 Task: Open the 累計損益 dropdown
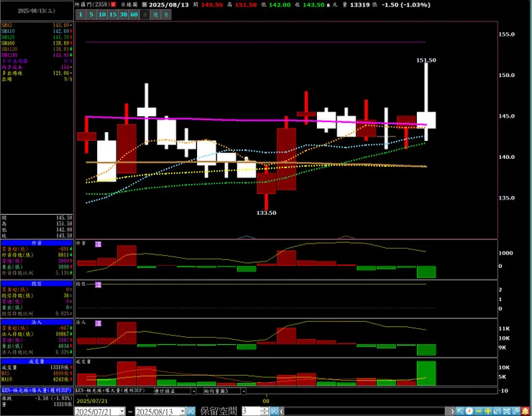(193, 391)
